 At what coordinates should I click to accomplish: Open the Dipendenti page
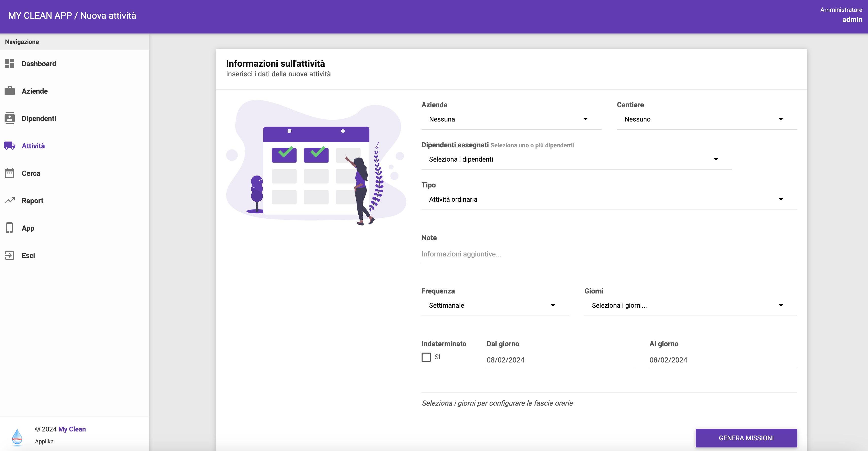(74, 118)
